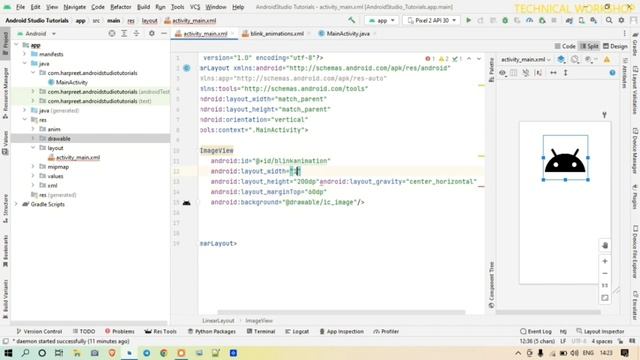Screen dimensions: 640x360
Task: Switch to MainActivity.java tab
Action: [x=348, y=34]
